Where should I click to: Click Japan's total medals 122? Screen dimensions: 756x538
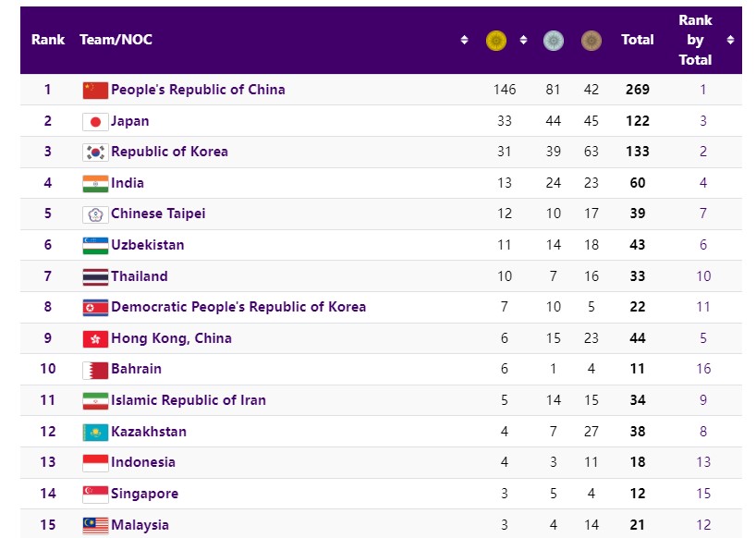pos(638,121)
